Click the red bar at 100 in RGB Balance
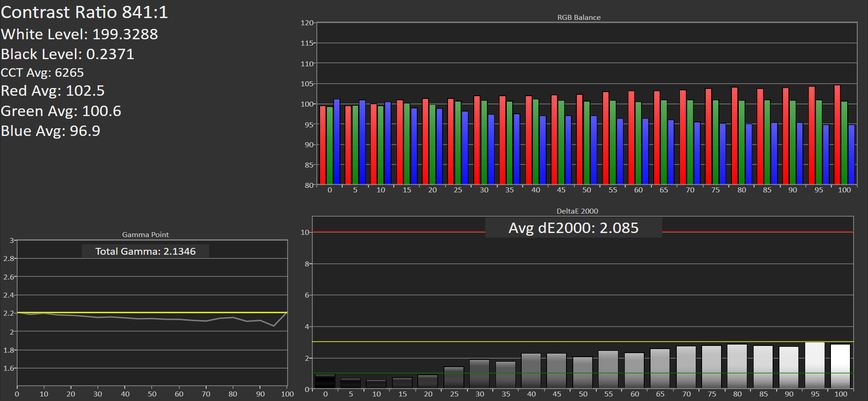This screenshot has width=868, height=401. point(837,135)
